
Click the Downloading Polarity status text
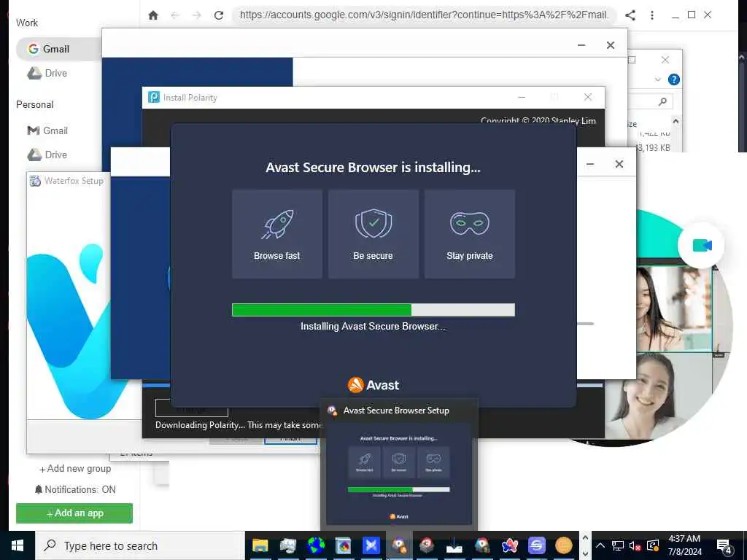(239, 425)
